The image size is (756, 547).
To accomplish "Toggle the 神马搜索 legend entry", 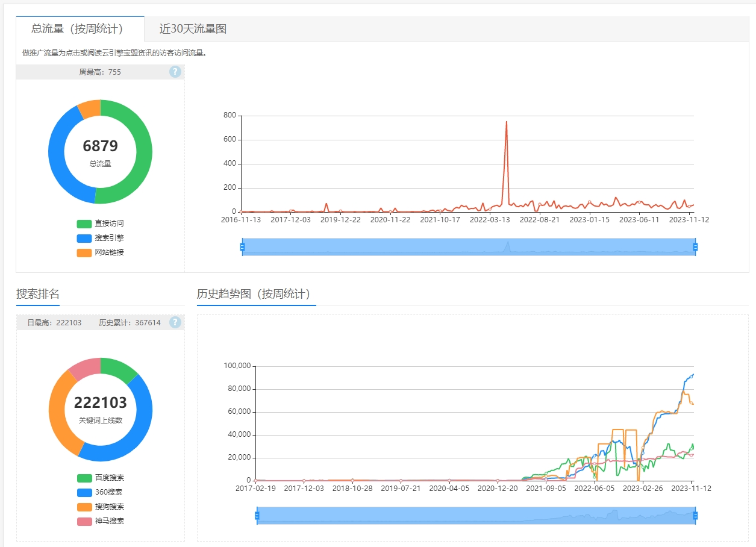I will pyautogui.click(x=100, y=521).
